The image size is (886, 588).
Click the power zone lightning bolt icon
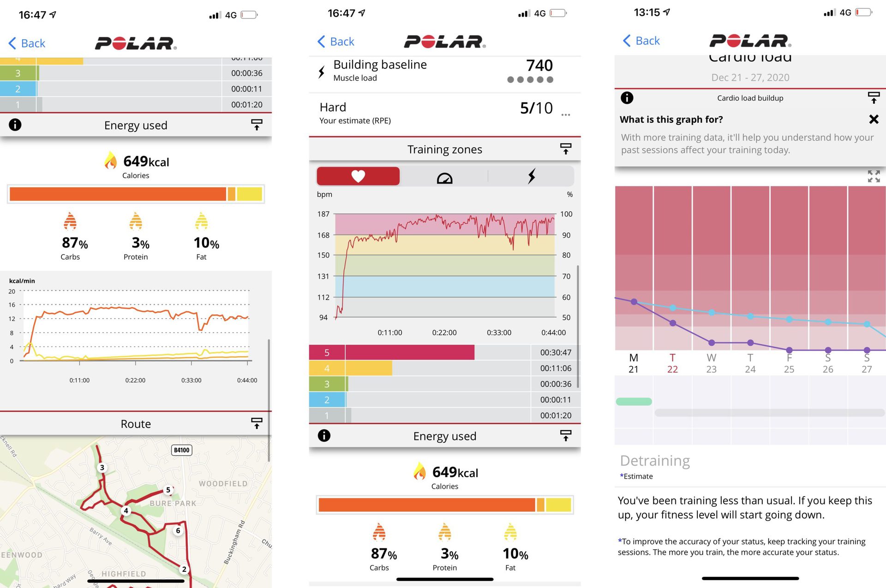[x=530, y=176]
